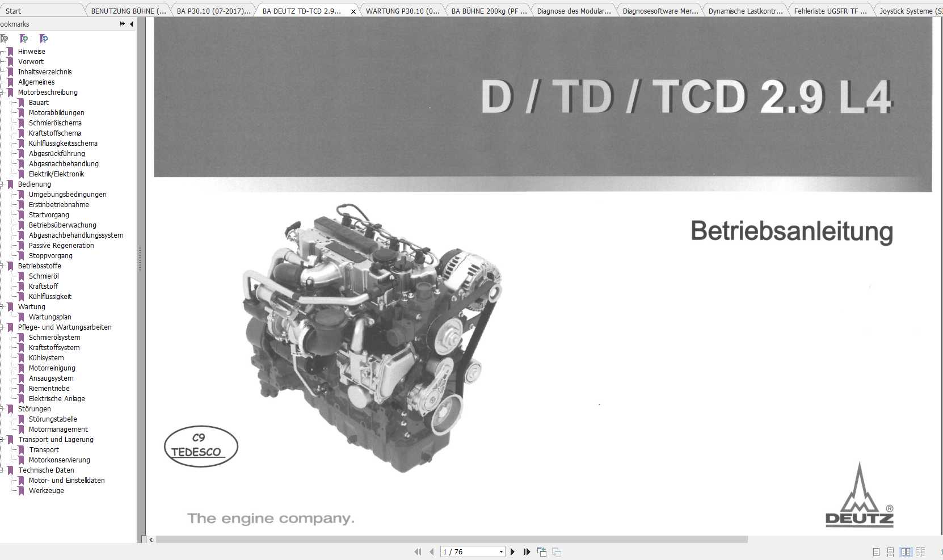Go to Umgebungsbedingungen bookmark
The image size is (943, 560).
(x=68, y=194)
